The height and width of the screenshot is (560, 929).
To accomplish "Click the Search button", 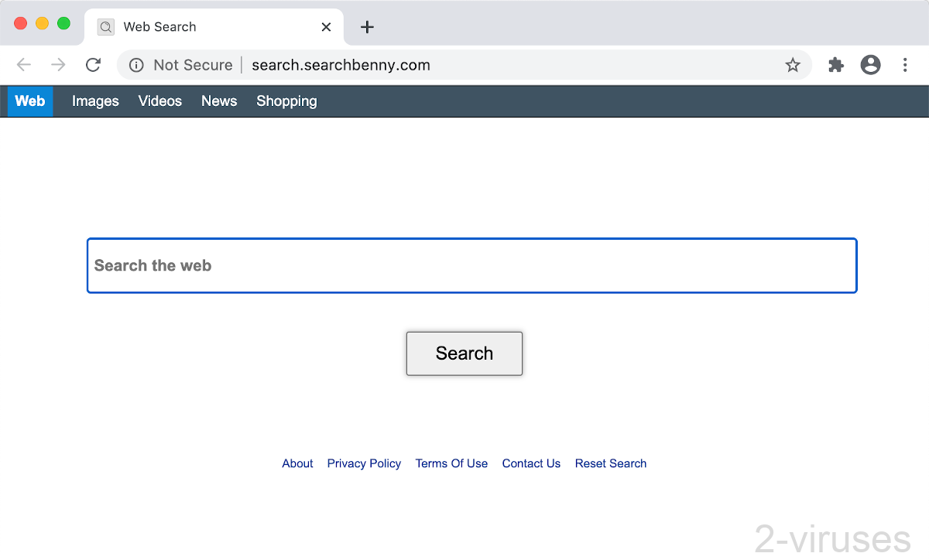I will [464, 353].
